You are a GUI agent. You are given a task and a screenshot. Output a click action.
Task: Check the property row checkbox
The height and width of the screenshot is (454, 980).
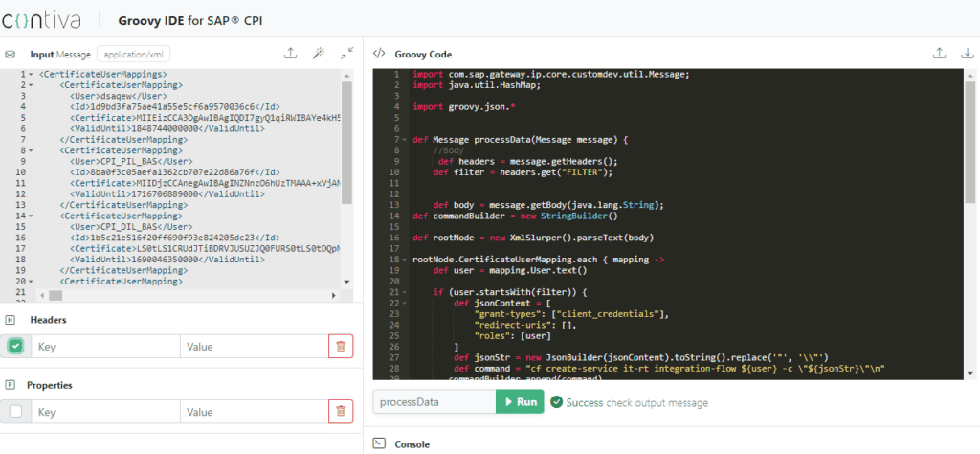click(16, 412)
